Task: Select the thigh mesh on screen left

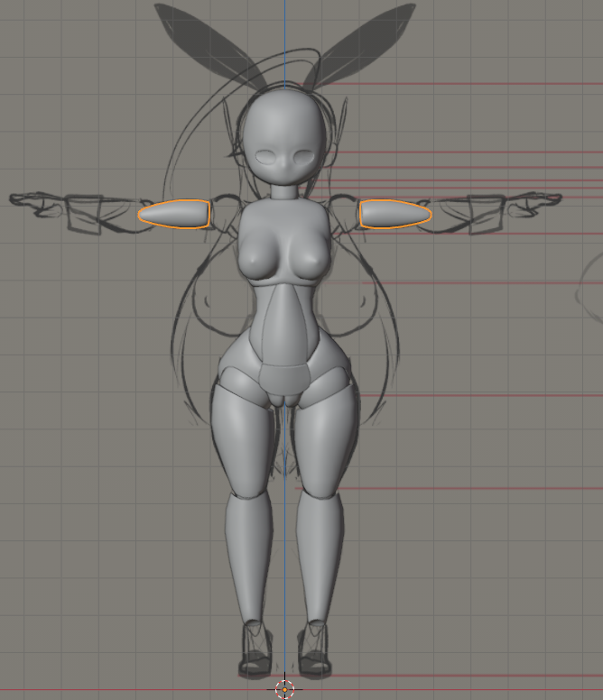Action: 244,442
